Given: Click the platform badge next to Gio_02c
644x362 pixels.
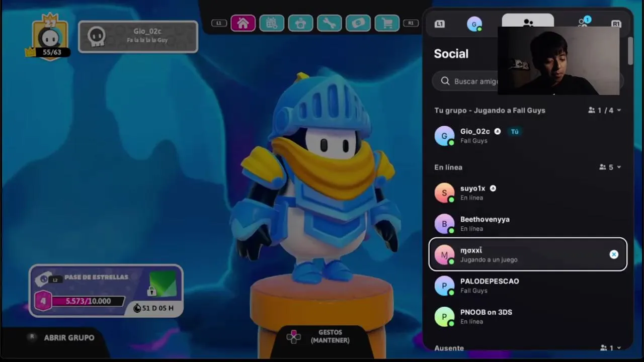Looking at the screenshot, I should (x=498, y=131).
